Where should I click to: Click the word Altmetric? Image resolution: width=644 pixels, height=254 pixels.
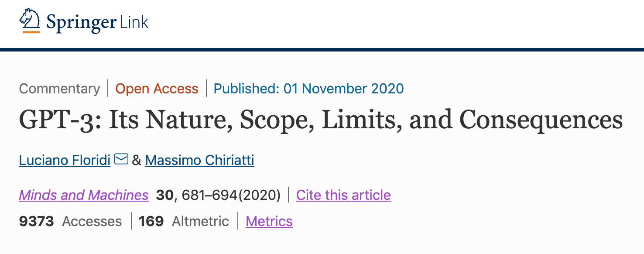pyautogui.click(x=200, y=221)
